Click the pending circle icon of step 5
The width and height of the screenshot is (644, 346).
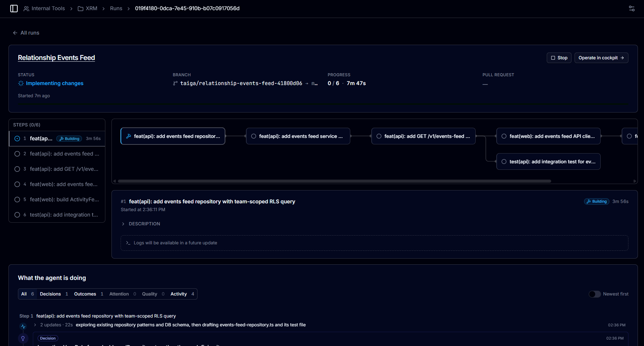click(17, 200)
